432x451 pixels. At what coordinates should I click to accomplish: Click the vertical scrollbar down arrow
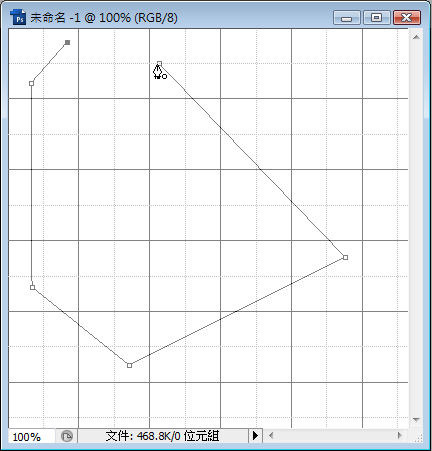pyautogui.click(x=416, y=420)
